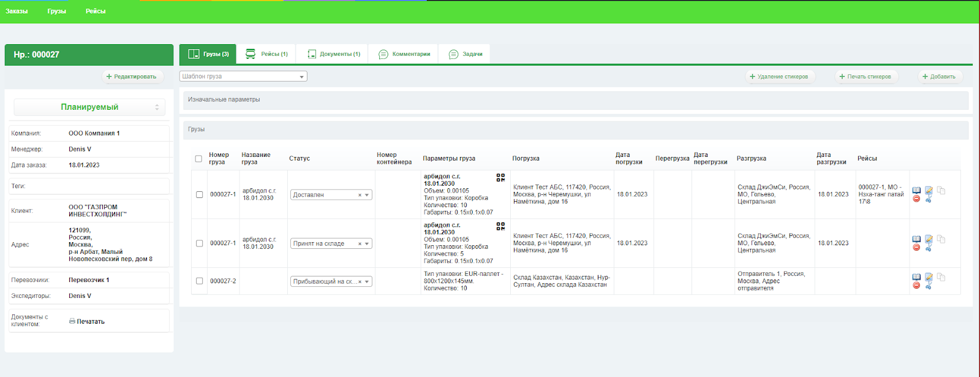Switch to the Грузы (3) tab
Viewport: 980px width, 377px height.
point(208,54)
